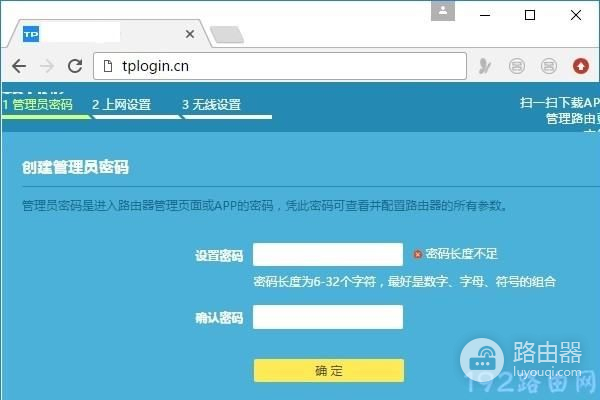
Task: Click the yellow 确定 button
Action: pos(329,371)
